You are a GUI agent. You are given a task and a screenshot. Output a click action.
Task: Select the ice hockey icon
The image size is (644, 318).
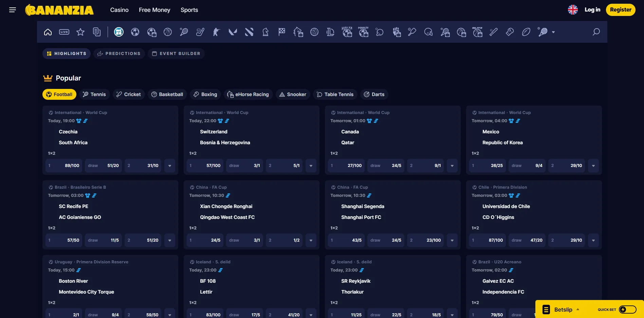200,32
